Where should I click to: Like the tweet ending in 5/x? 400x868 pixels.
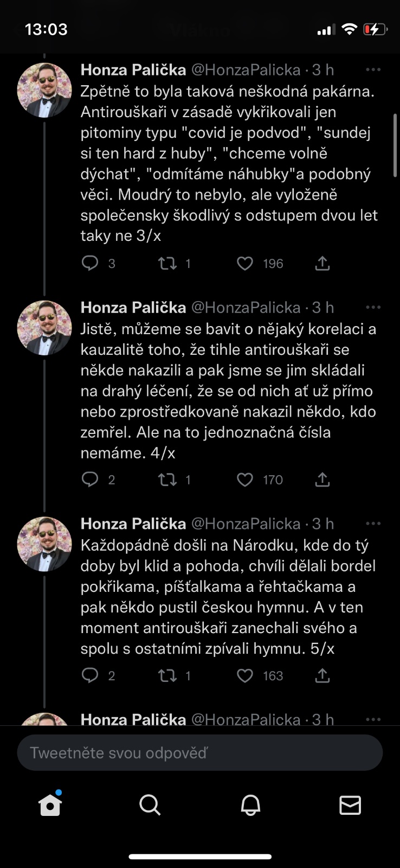(x=245, y=675)
